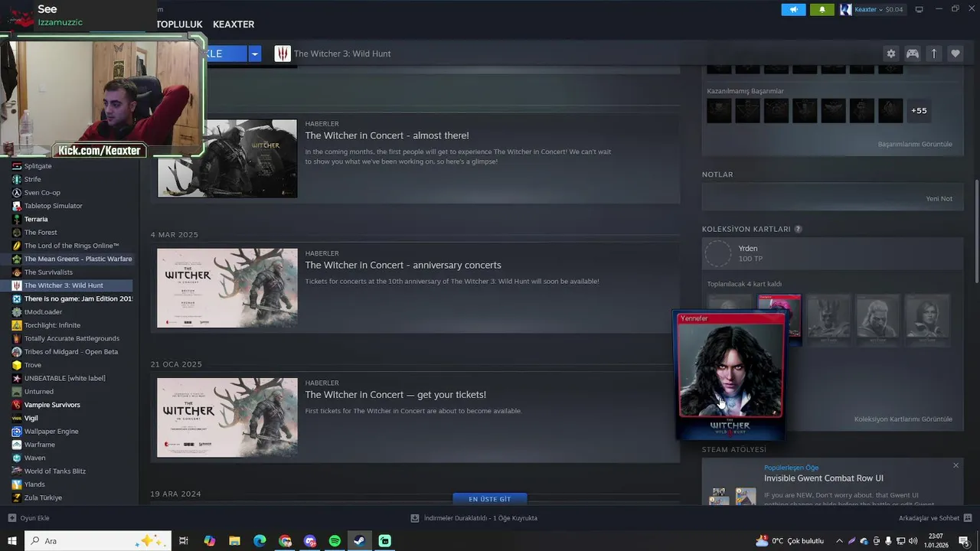Open Google Chrome from the taskbar
The height and width of the screenshot is (551, 980).
(285, 541)
